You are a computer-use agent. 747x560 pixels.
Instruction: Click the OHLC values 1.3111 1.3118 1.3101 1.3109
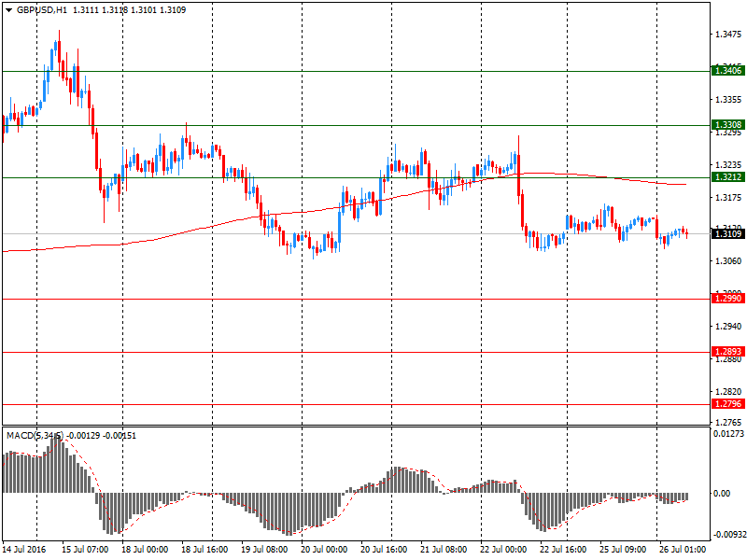pyautogui.click(x=129, y=10)
